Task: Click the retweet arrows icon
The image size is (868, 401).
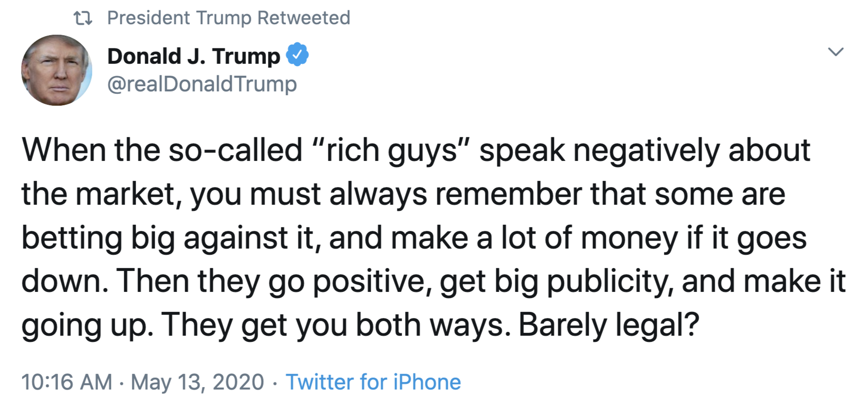Action: point(83,19)
